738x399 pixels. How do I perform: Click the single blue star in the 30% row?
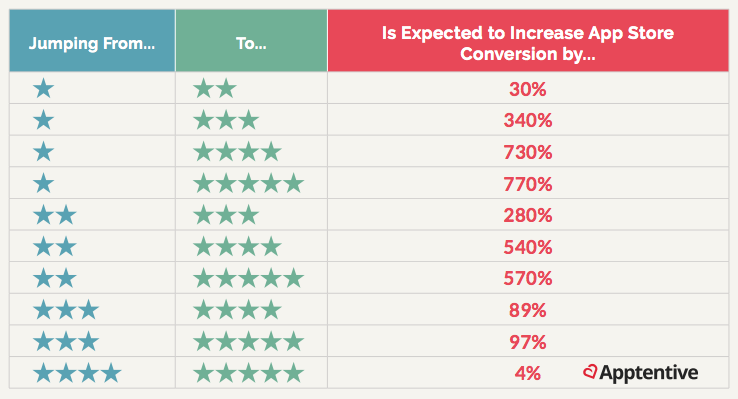pos(44,88)
